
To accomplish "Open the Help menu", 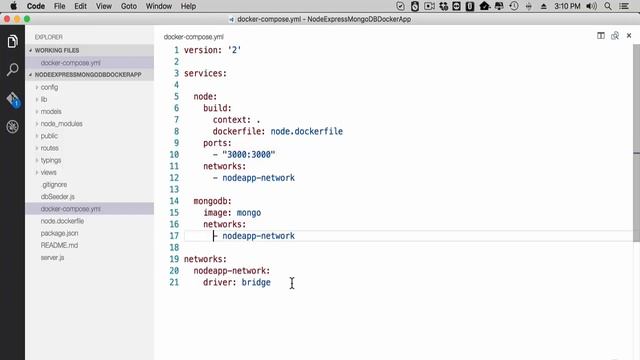I will 189,6.
